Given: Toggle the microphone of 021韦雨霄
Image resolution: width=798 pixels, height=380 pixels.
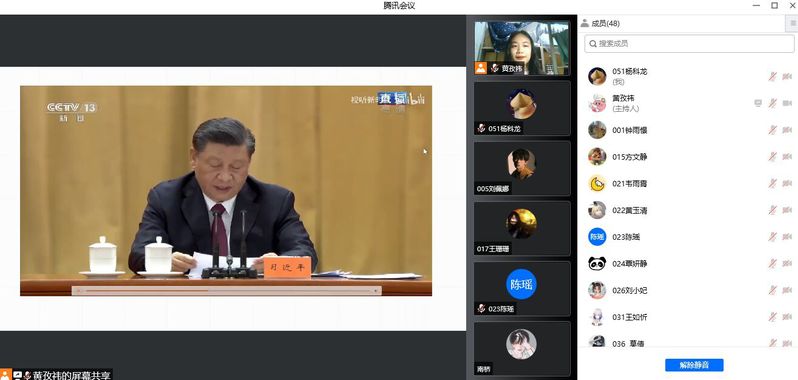Looking at the screenshot, I should pos(773,183).
